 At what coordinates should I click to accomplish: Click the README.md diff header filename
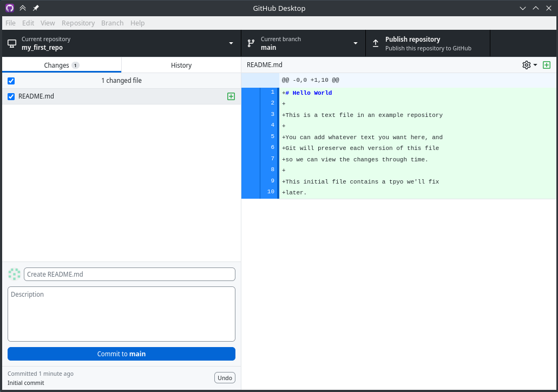(265, 65)
